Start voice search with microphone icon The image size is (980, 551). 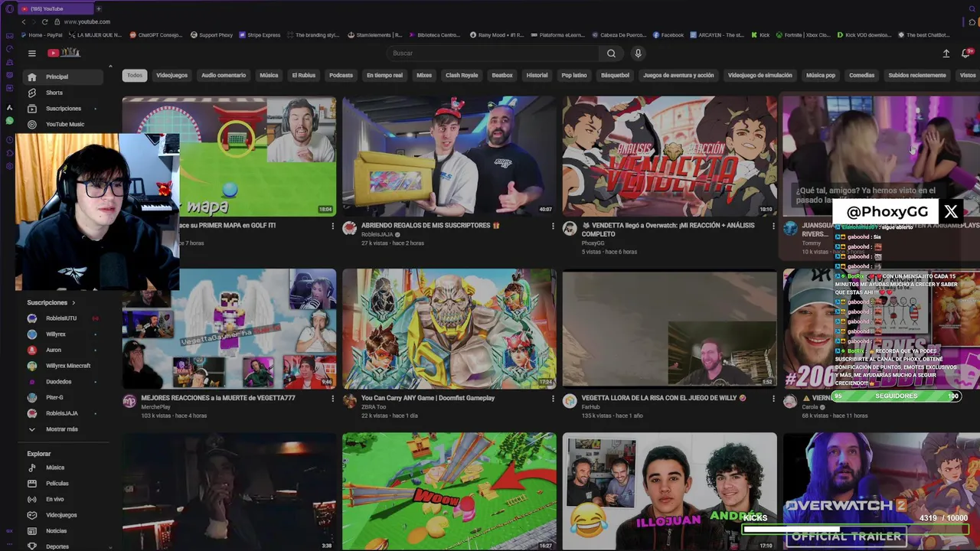coord(638,53)
